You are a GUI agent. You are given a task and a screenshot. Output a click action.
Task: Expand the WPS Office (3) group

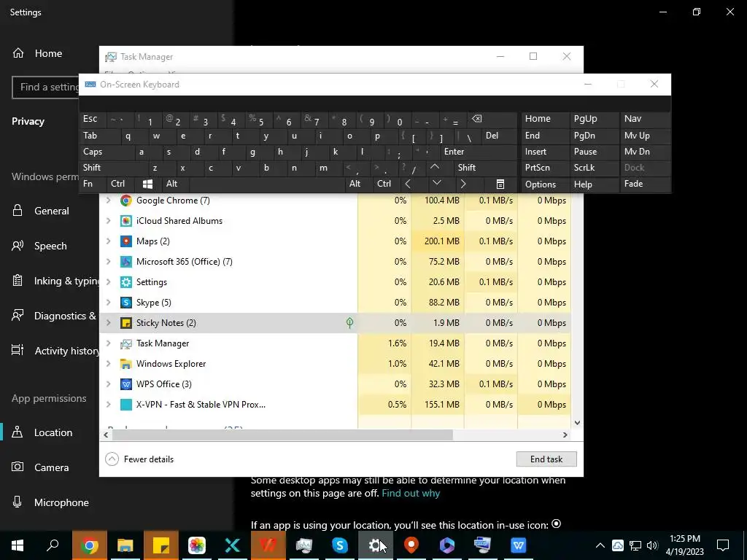coord(109,384)
